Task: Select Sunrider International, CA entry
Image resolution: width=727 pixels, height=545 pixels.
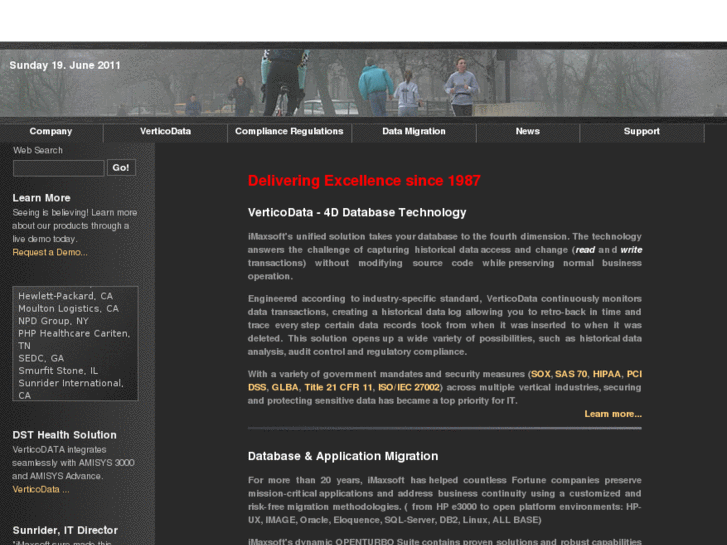Action: tap(70, 389)
